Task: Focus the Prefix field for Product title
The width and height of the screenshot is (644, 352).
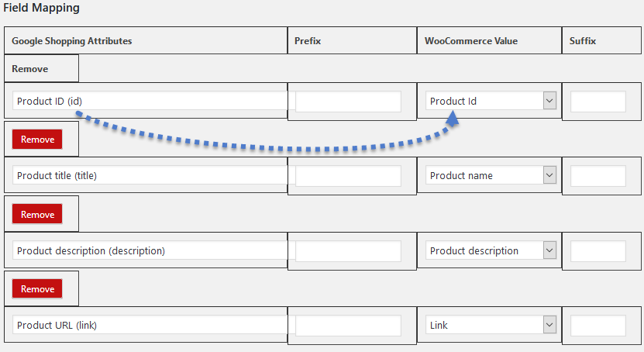Action: 348,176
